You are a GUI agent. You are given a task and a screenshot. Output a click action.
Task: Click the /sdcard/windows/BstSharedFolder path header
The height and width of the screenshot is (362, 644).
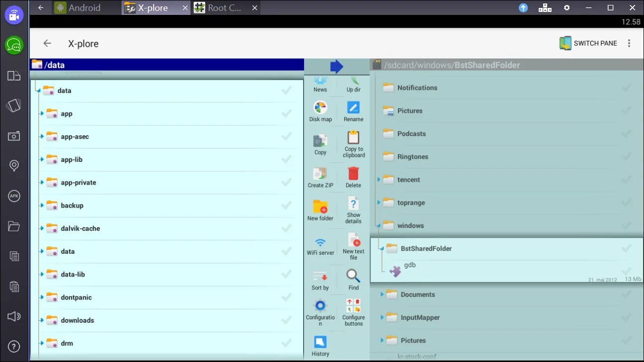coord(507,65)
